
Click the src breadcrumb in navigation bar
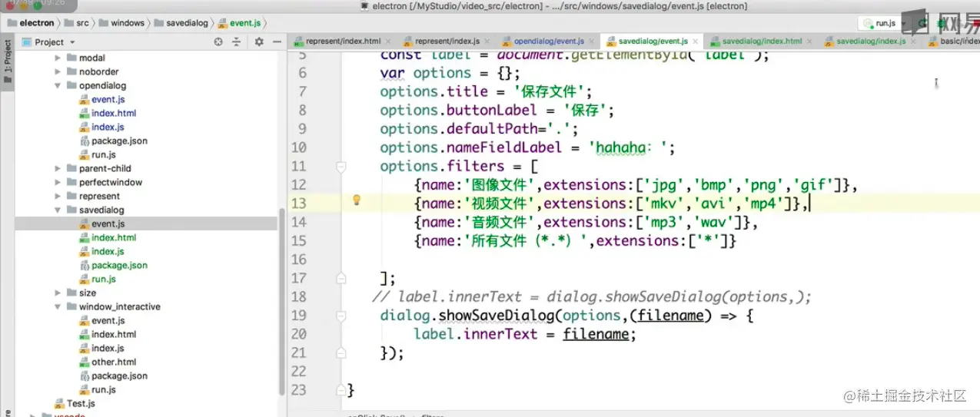click(x=76, y=23)
